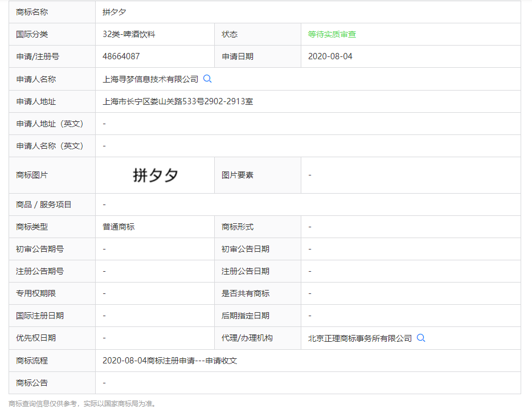Click the 商标流程 row label
The height and width of the screenshot is (413, 532).
point(32,361)
